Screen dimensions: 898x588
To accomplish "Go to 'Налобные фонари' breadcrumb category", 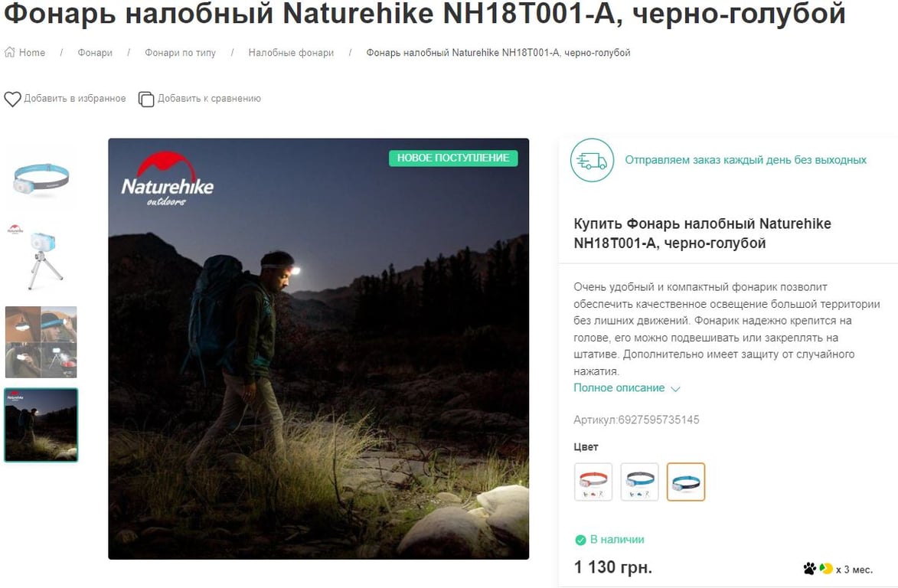I will click(x=291, y=53).
